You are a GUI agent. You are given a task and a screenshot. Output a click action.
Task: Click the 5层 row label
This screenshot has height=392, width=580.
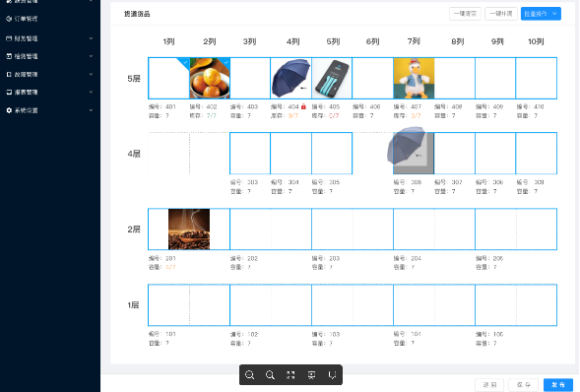coord(134,79)
